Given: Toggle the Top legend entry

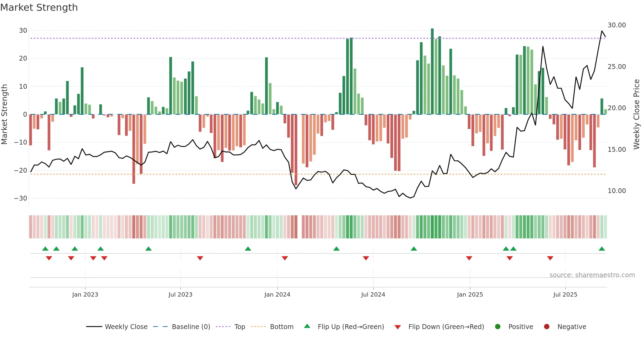Looking at the screenshot, I should point(230,327).
